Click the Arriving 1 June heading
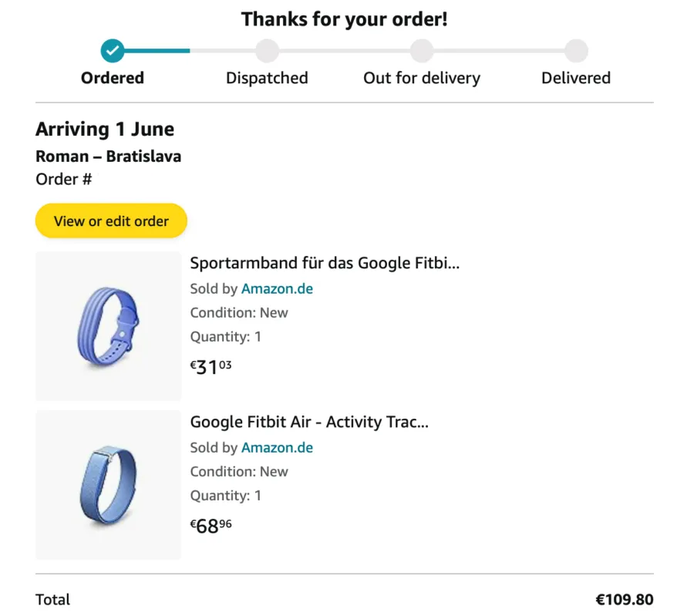 pyautogui.click(x=105, y=130)
